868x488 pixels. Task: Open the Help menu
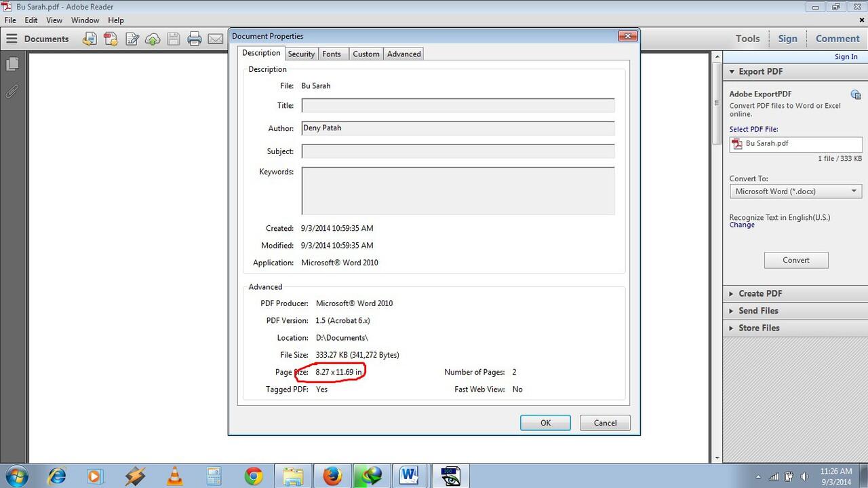coord(116,20)
